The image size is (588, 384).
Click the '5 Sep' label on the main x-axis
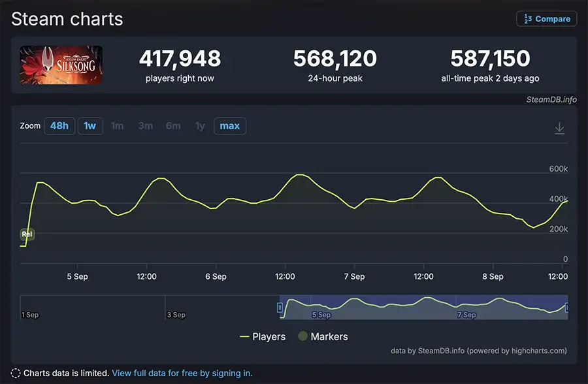click(77, 277)
